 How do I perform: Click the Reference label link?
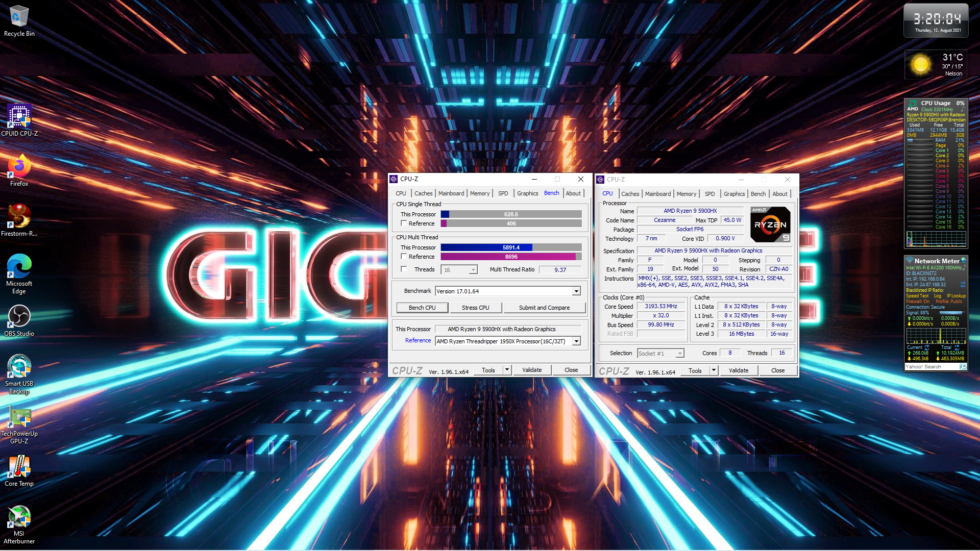point(418,341)
